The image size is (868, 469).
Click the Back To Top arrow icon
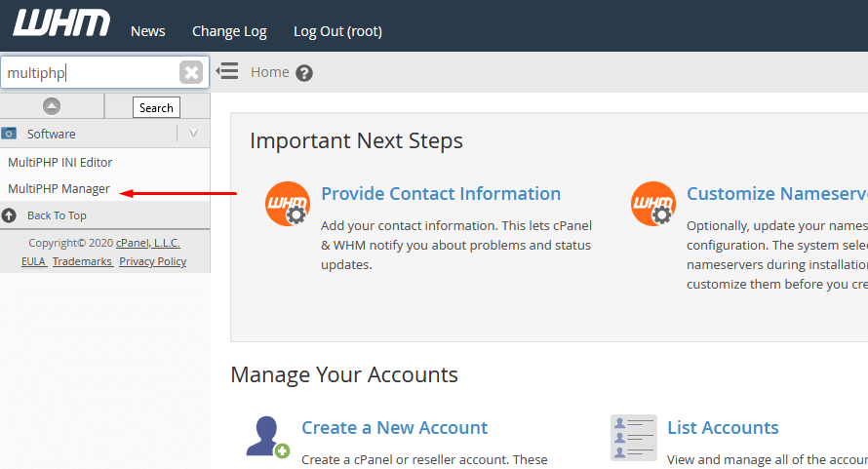click(9, 215)
